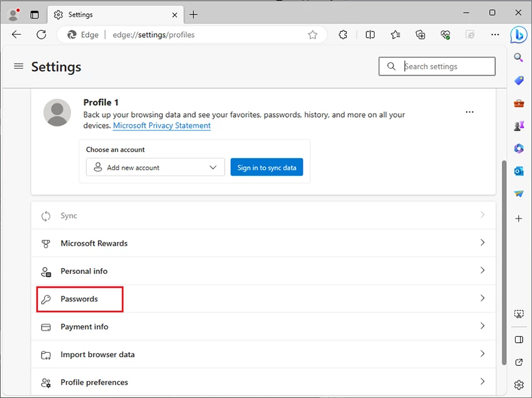
Task: Open Microsoft Privacy Statement link
Action: [162, 125]
